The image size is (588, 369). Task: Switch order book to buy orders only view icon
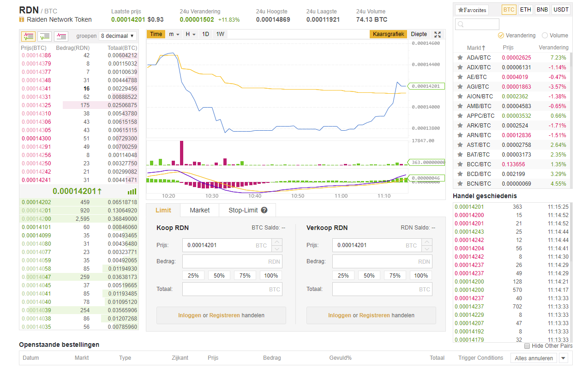click(45, 36)
